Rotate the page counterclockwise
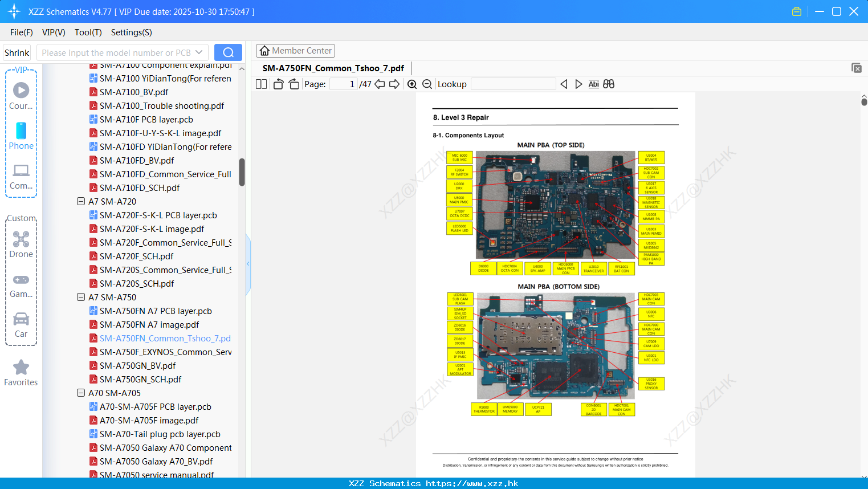Screen dimensions: 868x489 coord(278,84)
